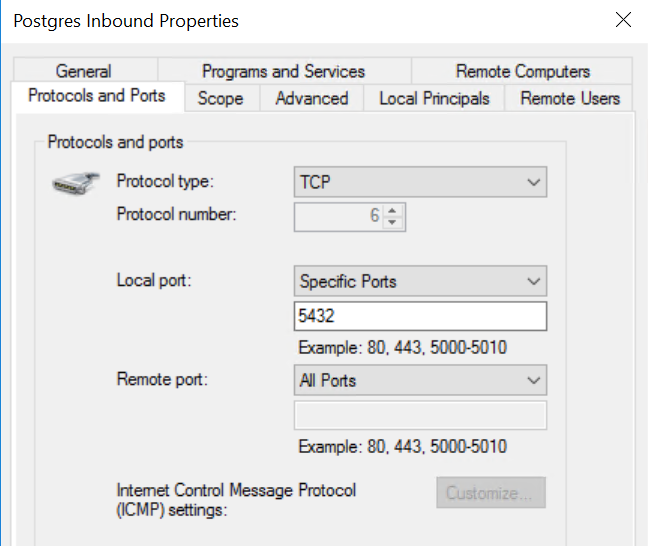This screenshot has width=648, height=546.
Task: Click the Internet Control Message Protocol label
Action: [x=236, y=500]
